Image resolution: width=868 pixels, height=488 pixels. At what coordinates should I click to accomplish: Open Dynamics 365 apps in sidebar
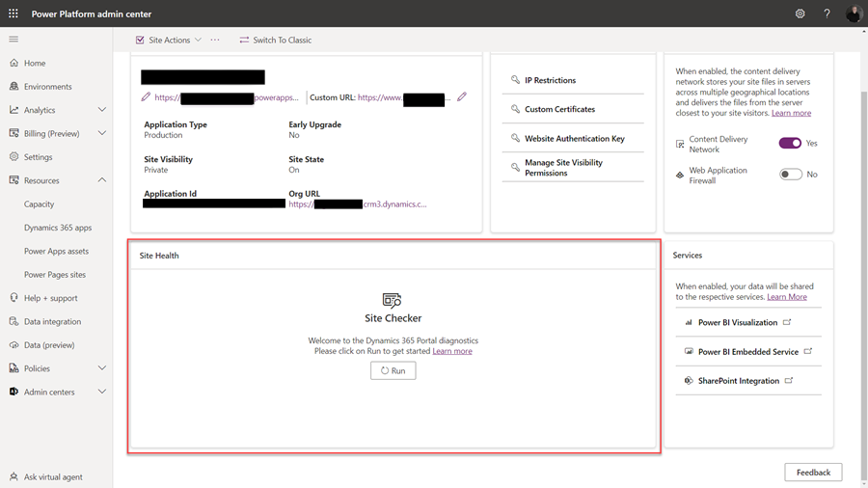[58, 228]
